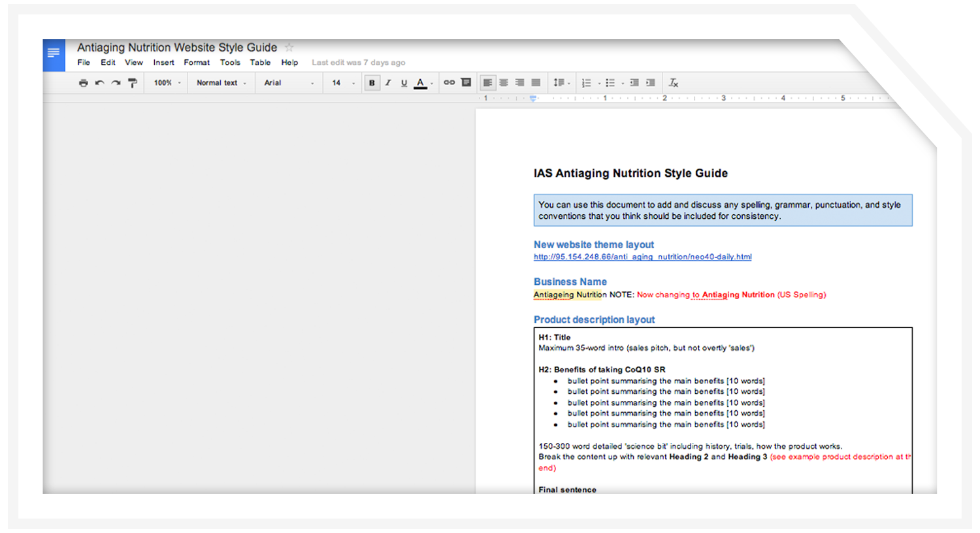The width and height of the screenshot is (980, 533).
Task: Click the document title to rename it
Action: pos(177,47)
